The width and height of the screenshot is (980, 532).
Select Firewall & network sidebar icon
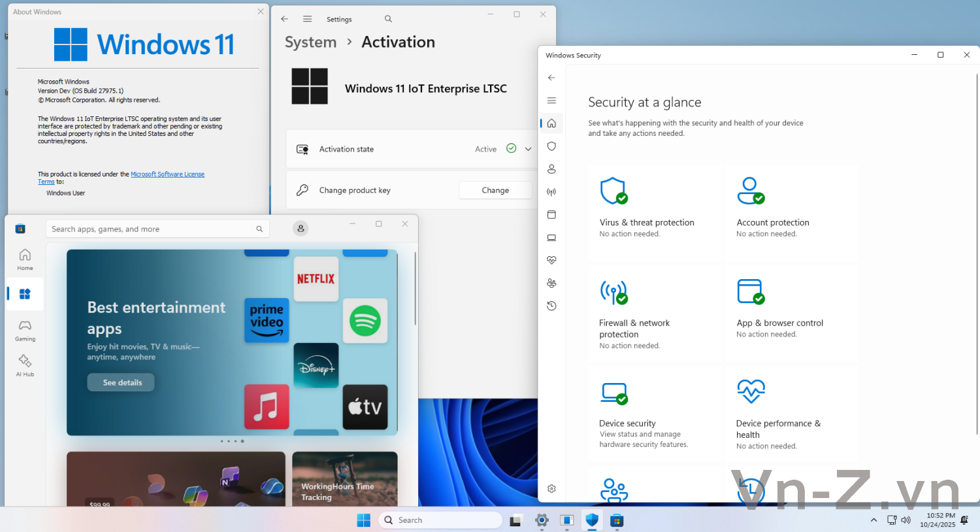click(x=551, y=192)
